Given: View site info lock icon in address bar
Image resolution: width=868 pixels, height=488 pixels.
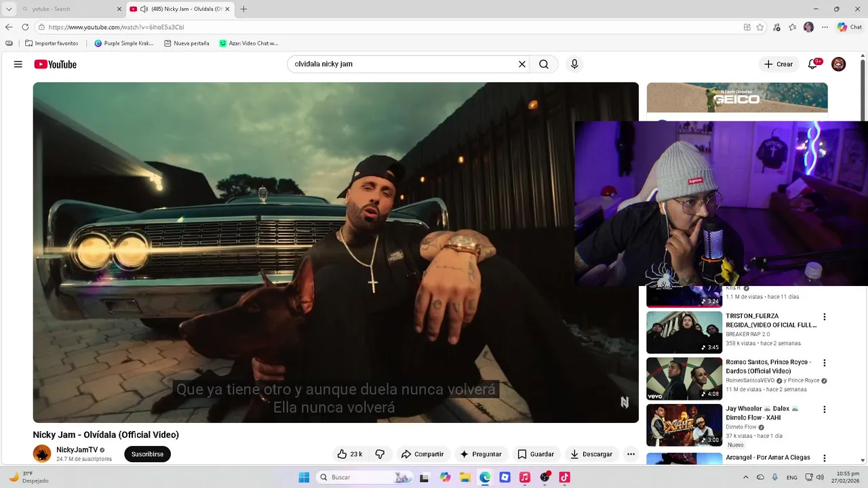Looking at the screenshot, I should click(41, 27).
